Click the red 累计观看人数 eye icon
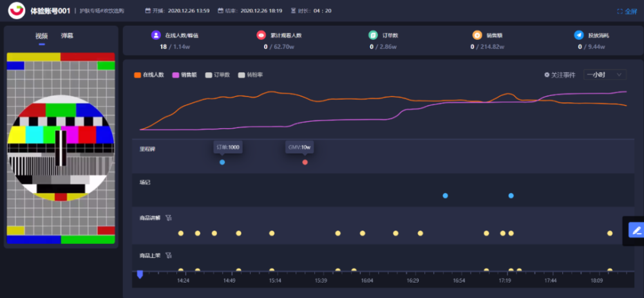Viewport: 644px width, 298px height. point(261,35)
